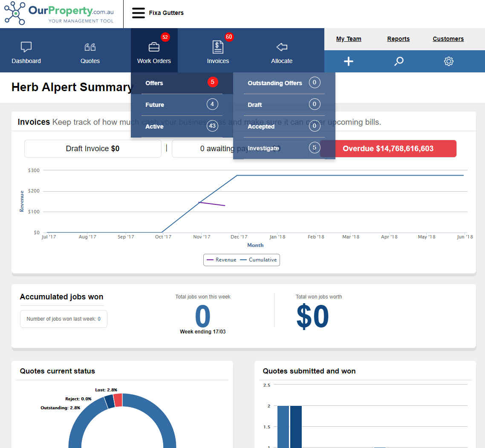This screenshot has height=448, width=485.
Task: Click the Quotes submitted and won heading
Action: tap(309, 371)
